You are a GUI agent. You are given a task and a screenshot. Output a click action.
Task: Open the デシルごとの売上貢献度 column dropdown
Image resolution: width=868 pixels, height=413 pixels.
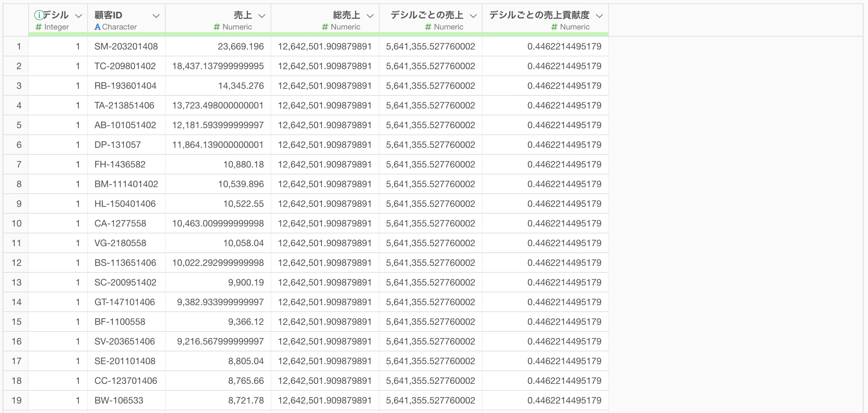tap(599, 16)
